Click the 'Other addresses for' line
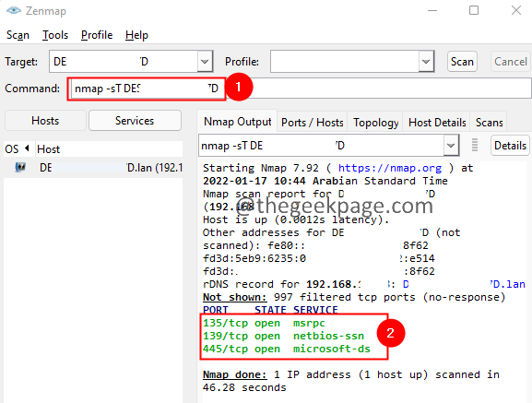This screenshot has height=403, width=532. [x=332, y=232]
